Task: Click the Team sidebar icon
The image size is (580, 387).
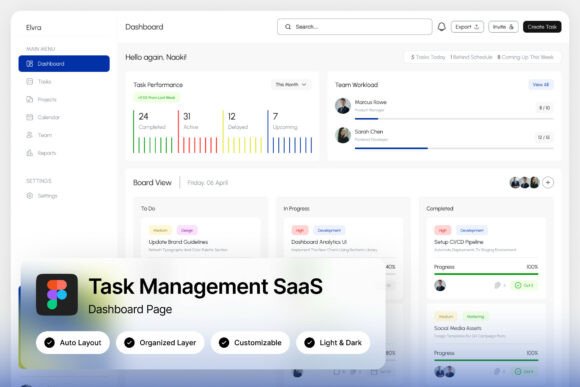Action: (x=30, y=135)
